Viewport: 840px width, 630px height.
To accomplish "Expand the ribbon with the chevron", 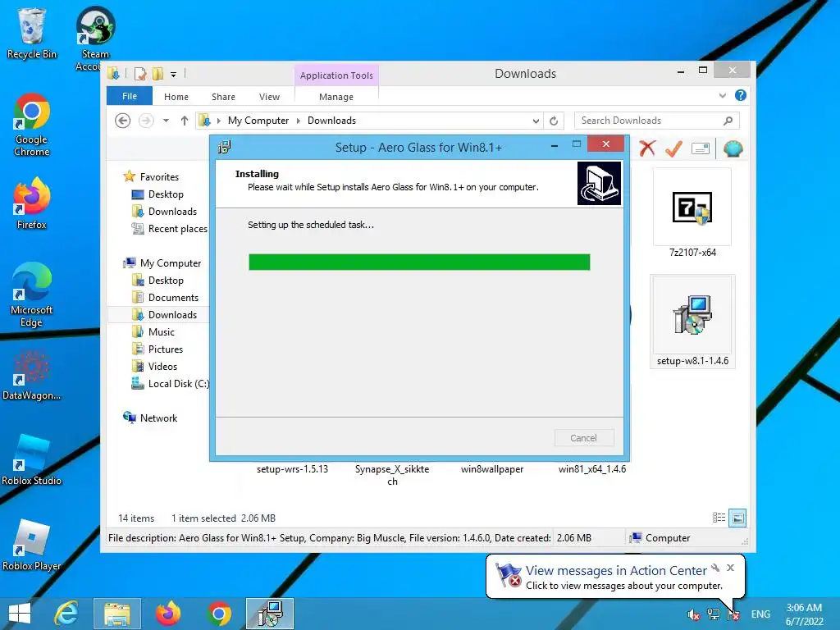I will [x=722, y=95].
